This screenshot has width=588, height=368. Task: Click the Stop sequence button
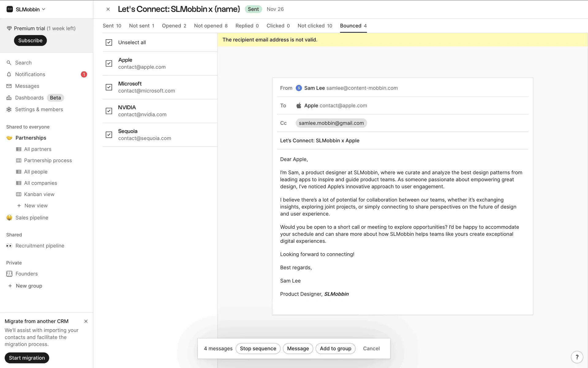click(258, 349)
